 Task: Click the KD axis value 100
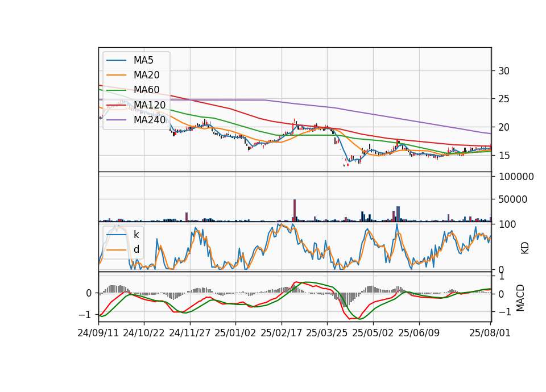coord(507,224)
